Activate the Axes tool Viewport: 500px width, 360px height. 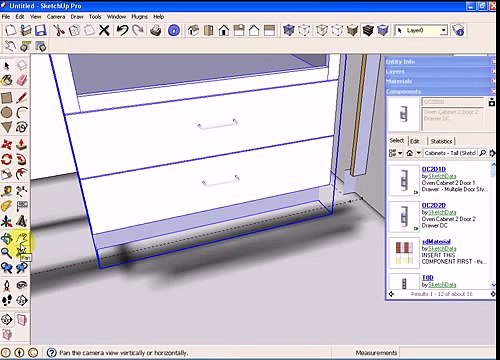tap(7, 221)
